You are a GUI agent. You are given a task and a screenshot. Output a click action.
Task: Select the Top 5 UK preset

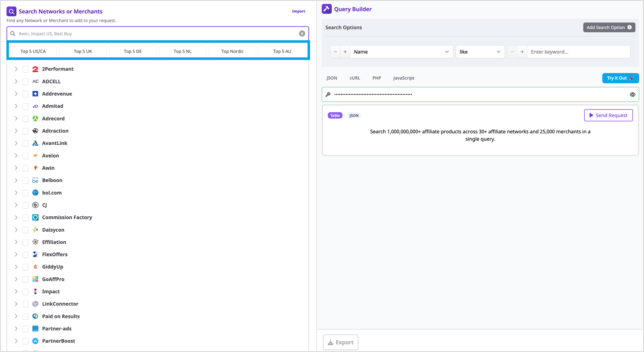(x=83, y=51)
